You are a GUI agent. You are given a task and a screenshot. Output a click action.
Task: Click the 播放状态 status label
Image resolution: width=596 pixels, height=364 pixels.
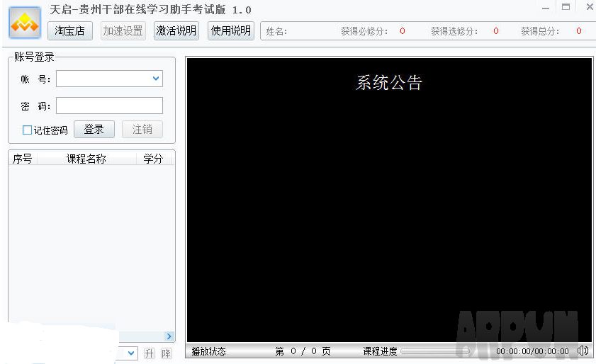[x=208, y=351]
